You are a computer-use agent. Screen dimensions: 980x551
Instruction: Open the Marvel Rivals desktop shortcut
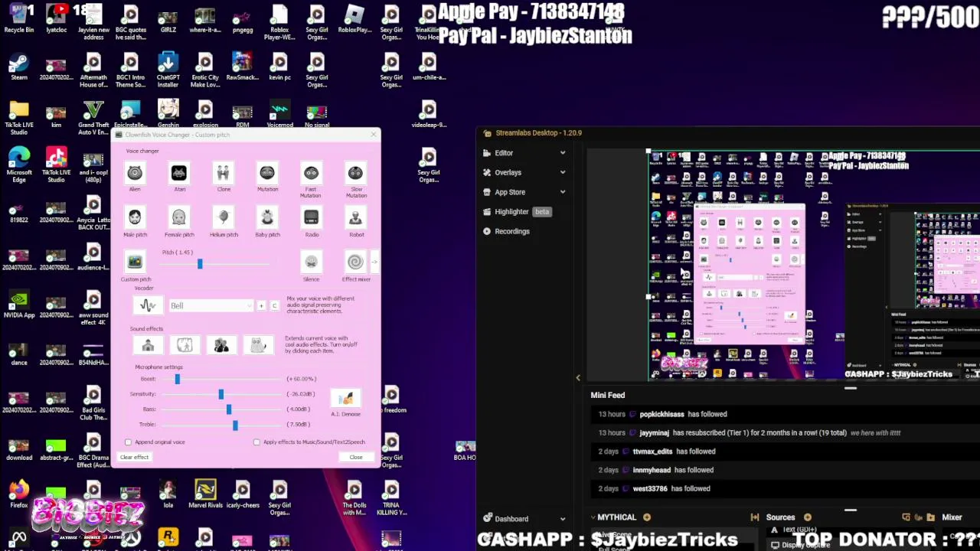[x=205, y=494]
